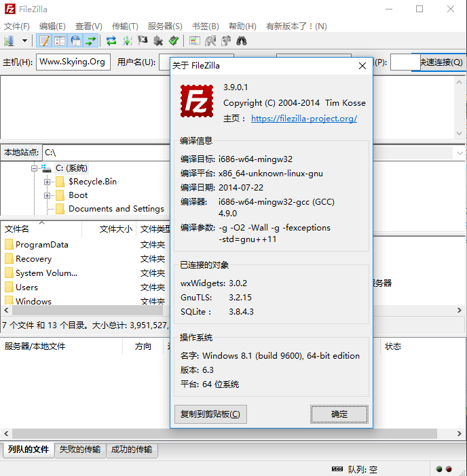This screenshot has width=467, height=476.
Task: Click FileZilla logo in About dialog
Action: point(197,101)
